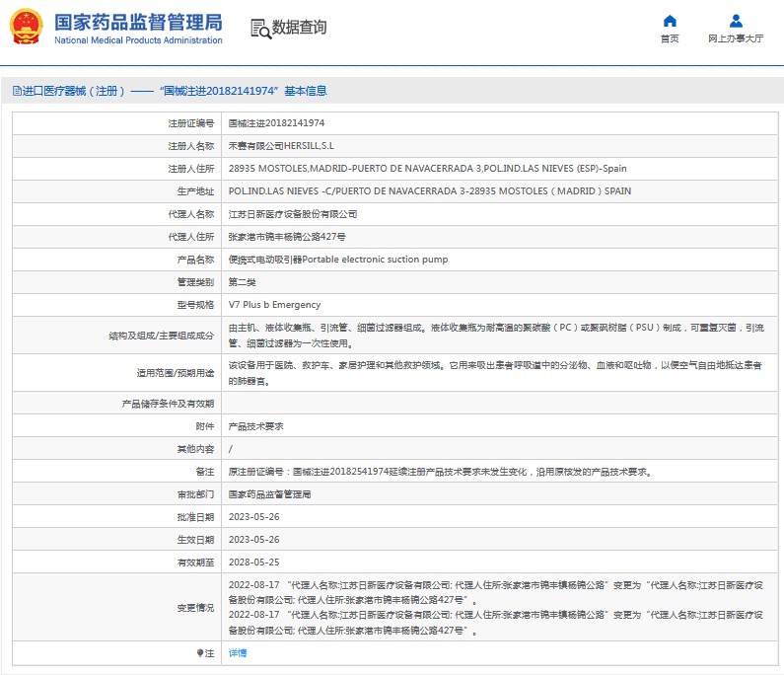Image resolution: width=784 pixels, height=675 pixels.
Task: Click the agent name 江苏日新医疗设备股份有限公司
Action: (293, 213)
